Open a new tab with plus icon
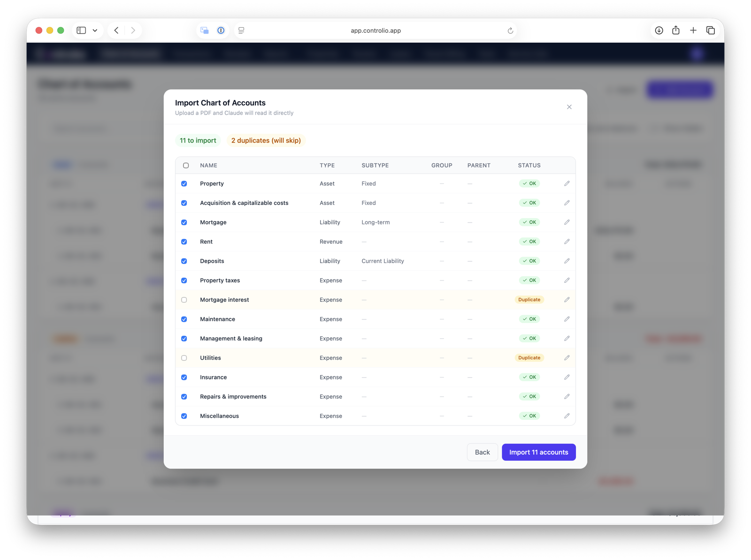This screenshot has width=751, height=560. pos(693,30)
